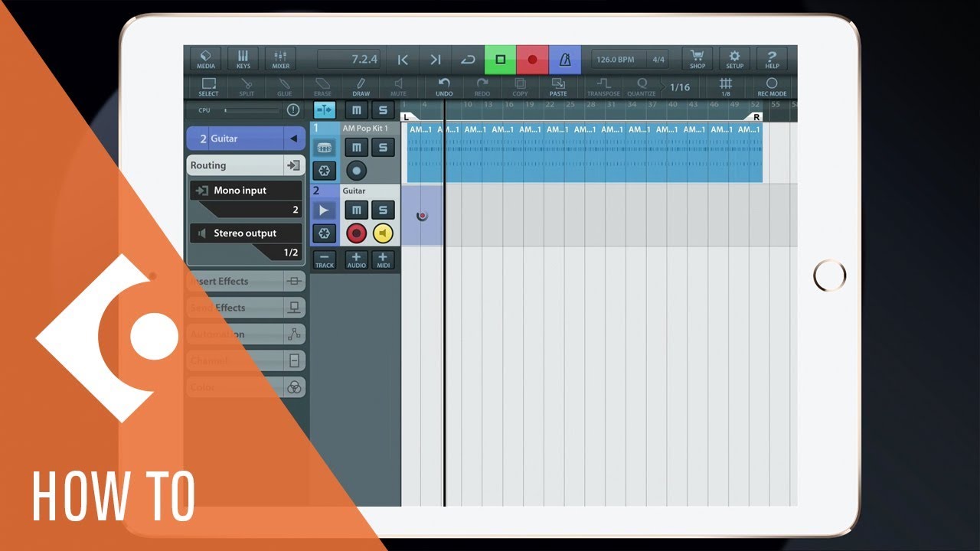The image size is (980, 551).
Task: Change the 4/4 time signature
Action: tap(658, 60)
